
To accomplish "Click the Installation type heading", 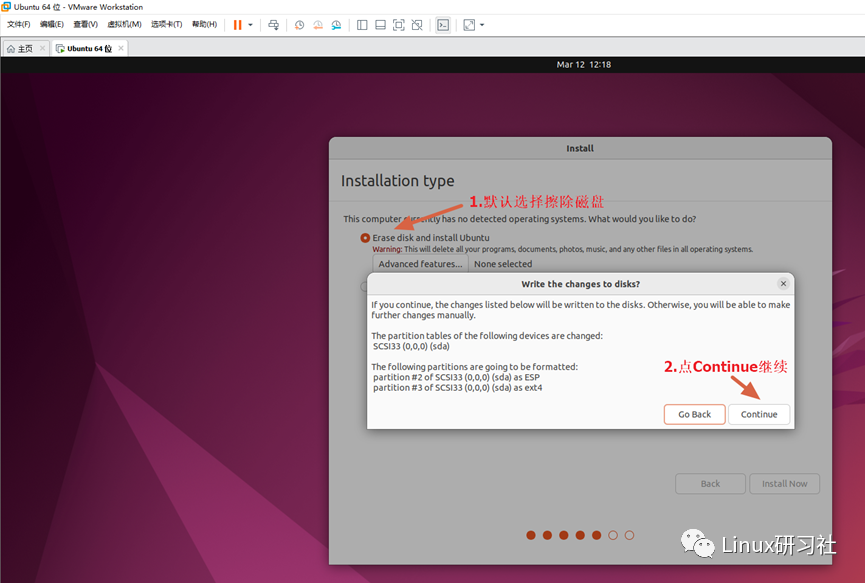I will pyautogui.click(x=397, y=181).
